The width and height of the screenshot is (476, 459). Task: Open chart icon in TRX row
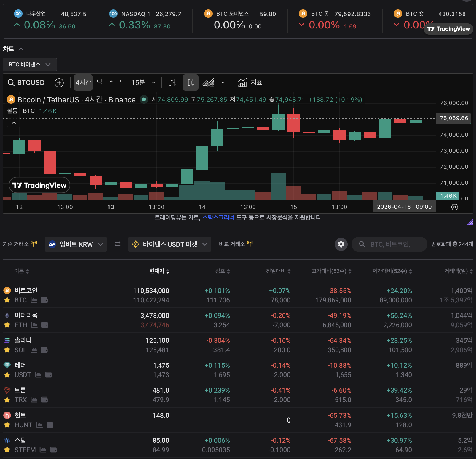tap(34, 400)
